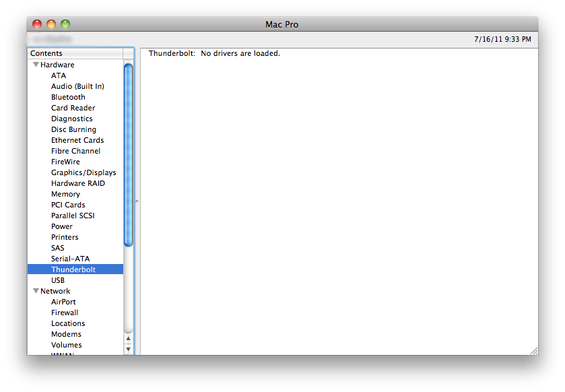Select the Hardware category label
The width and height of the screenshot is (565, 392).
coord(57,65)
